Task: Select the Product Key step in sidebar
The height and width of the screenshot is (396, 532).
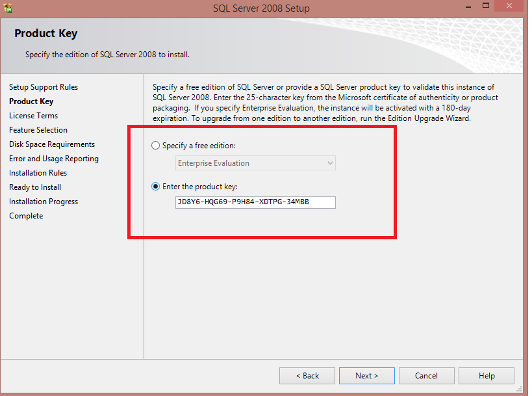Action: click(31, 101)
